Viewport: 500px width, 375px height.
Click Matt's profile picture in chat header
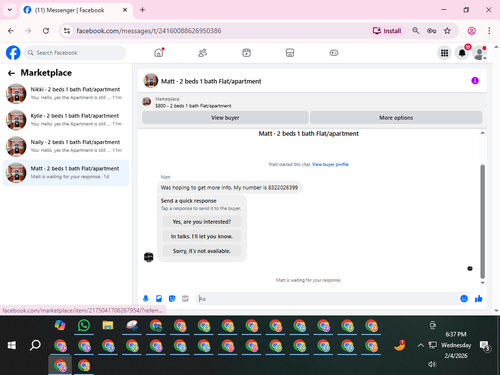[151, 81]
